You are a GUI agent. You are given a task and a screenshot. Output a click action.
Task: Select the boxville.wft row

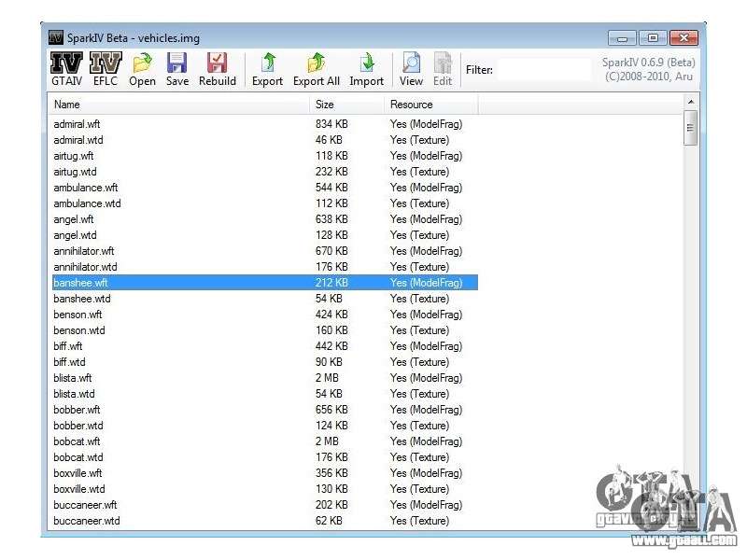click(x=265, y=473)
